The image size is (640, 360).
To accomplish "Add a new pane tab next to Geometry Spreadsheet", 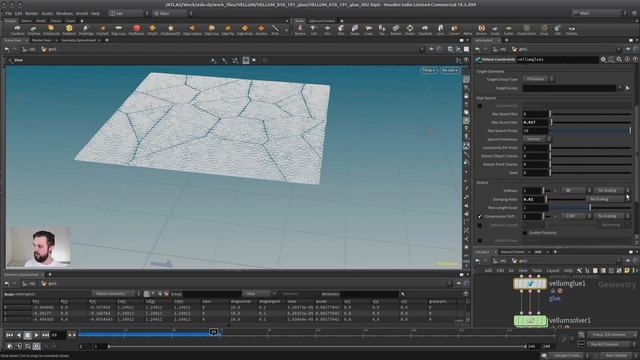I will [x=107, y=40].
